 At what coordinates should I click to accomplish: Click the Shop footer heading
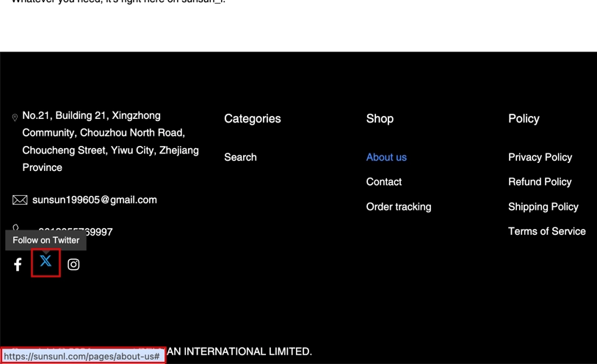[380, 119]
